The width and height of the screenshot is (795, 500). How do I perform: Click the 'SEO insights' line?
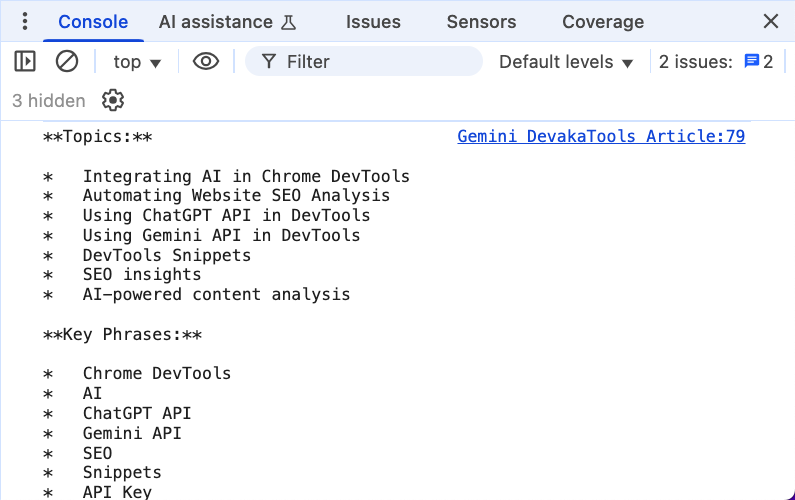pyautogui.click(x=142, y=274)
